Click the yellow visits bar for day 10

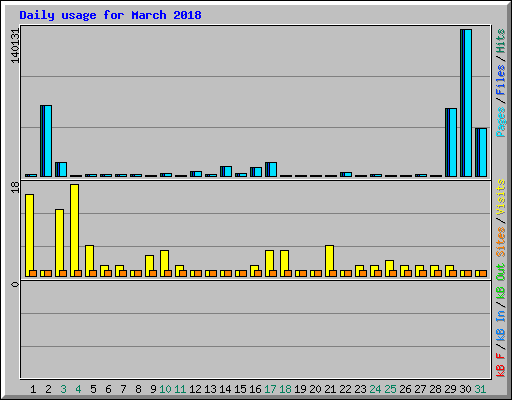click(164, 263)
